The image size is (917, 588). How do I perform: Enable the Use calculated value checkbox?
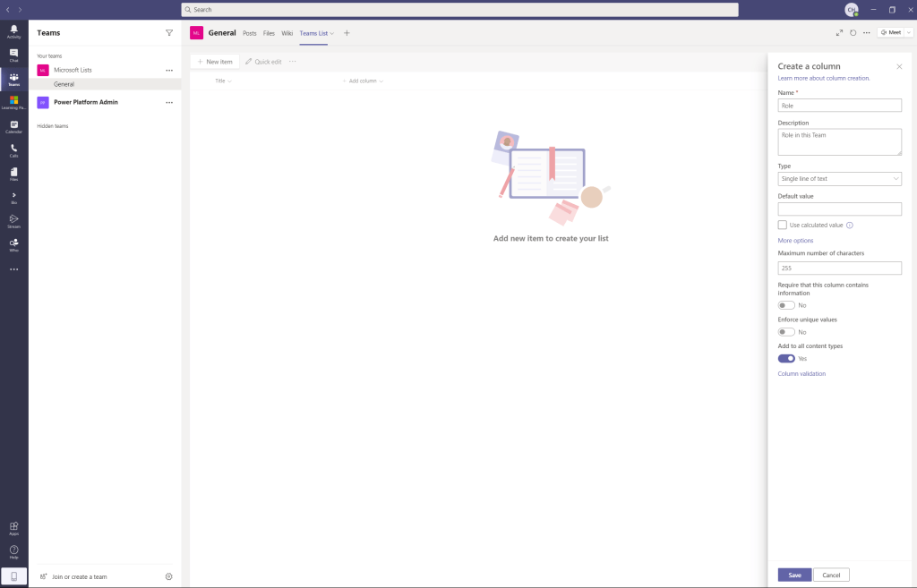(x=783, y=226)
